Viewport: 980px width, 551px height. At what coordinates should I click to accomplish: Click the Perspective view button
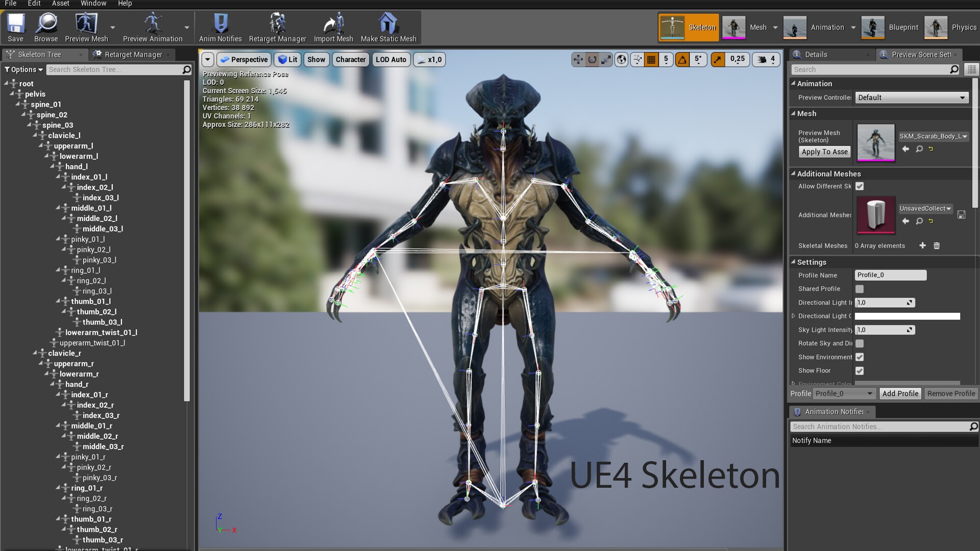(x=244, y=60)
